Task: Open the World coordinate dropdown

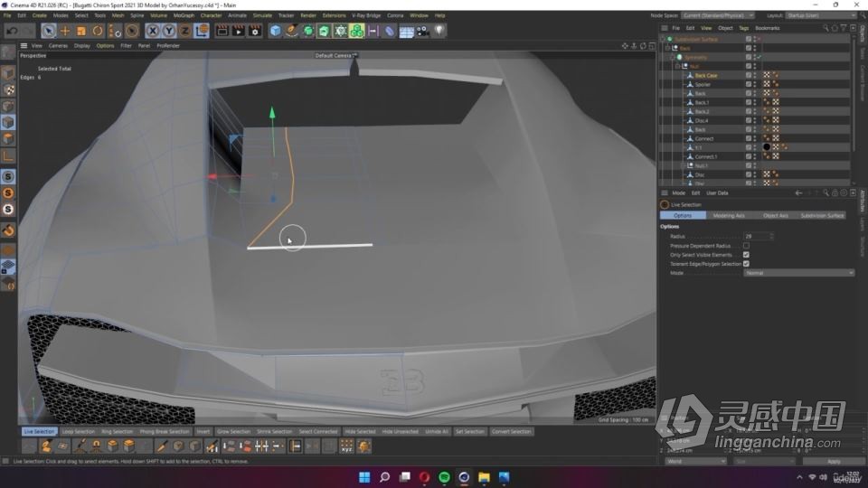Action: point(696,462)
